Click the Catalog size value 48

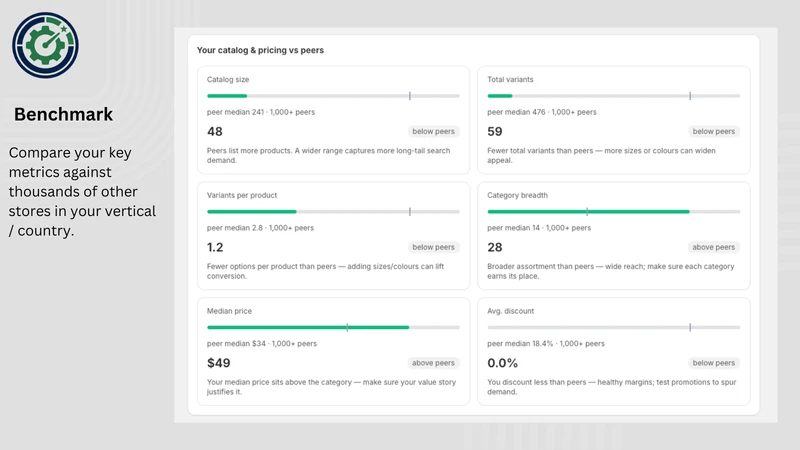pyautogui.click(x=215, y=132)
